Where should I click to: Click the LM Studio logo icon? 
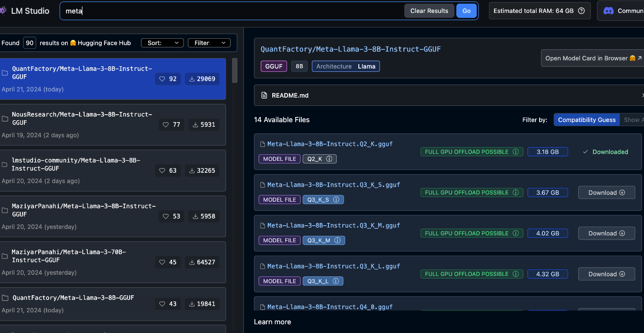2,11
